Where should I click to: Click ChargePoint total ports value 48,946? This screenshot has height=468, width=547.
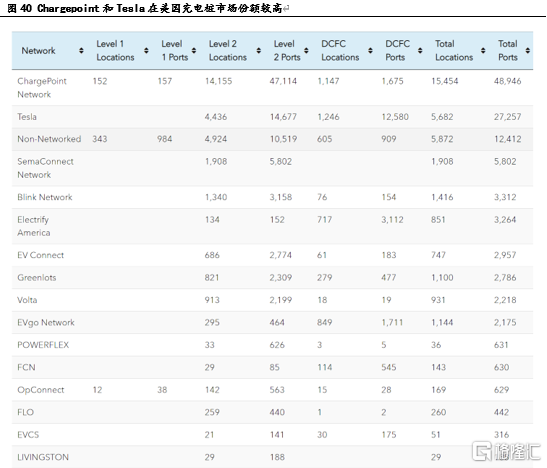coord(507,81)
